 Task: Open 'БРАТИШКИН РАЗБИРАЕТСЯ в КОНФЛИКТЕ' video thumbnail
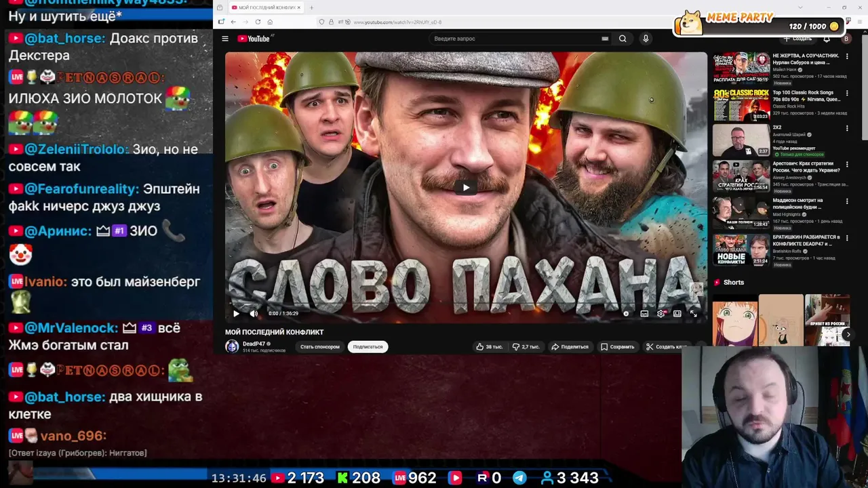point(741,251)
